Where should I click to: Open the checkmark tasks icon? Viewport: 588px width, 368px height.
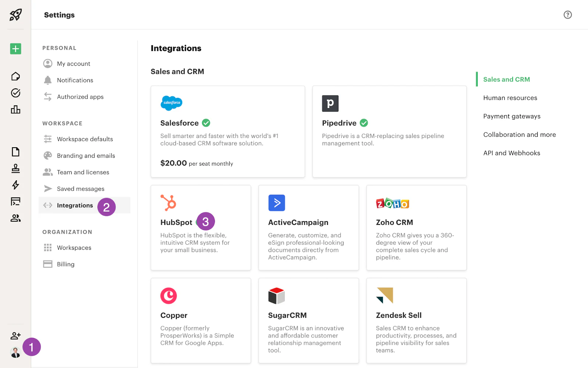15,93
